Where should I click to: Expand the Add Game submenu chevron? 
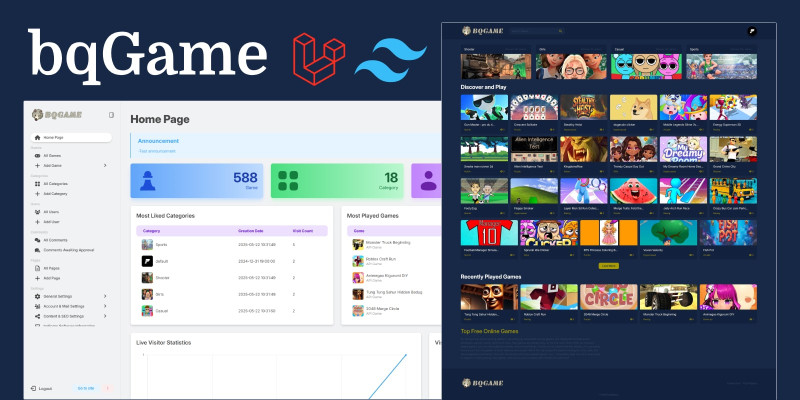tap(105, 166)
